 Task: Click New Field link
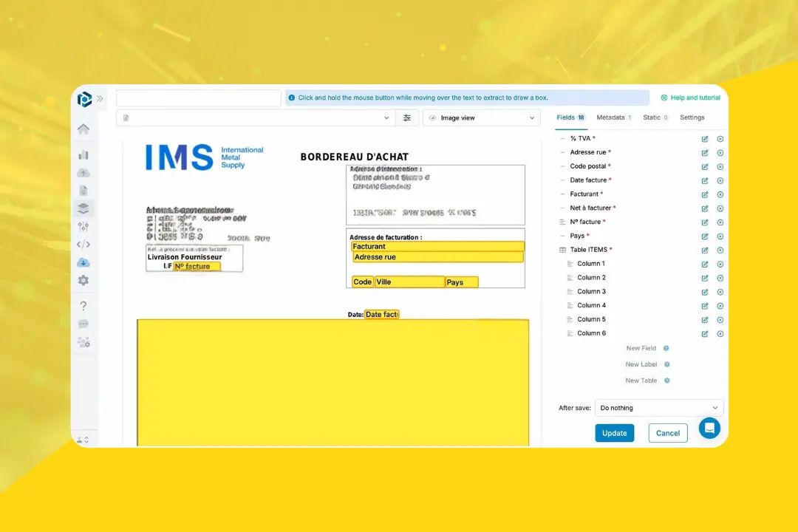click(x=641, y=348)
